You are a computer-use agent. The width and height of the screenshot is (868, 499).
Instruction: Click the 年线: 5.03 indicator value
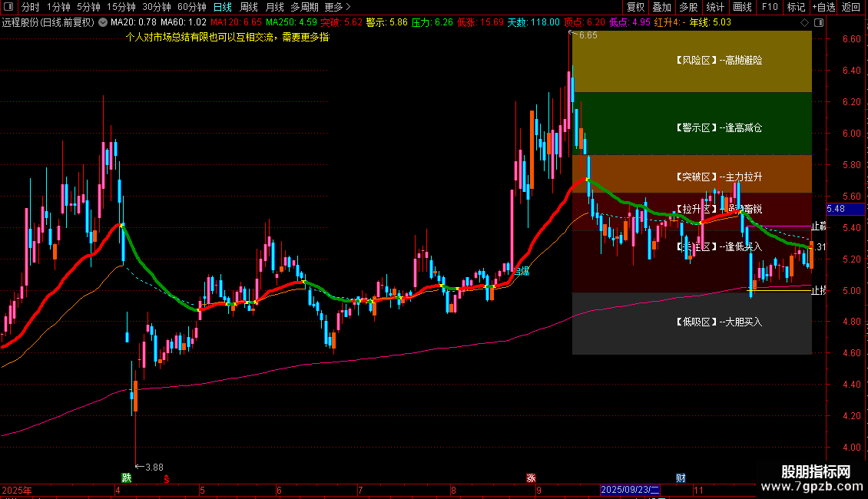[x=711, y=23]
